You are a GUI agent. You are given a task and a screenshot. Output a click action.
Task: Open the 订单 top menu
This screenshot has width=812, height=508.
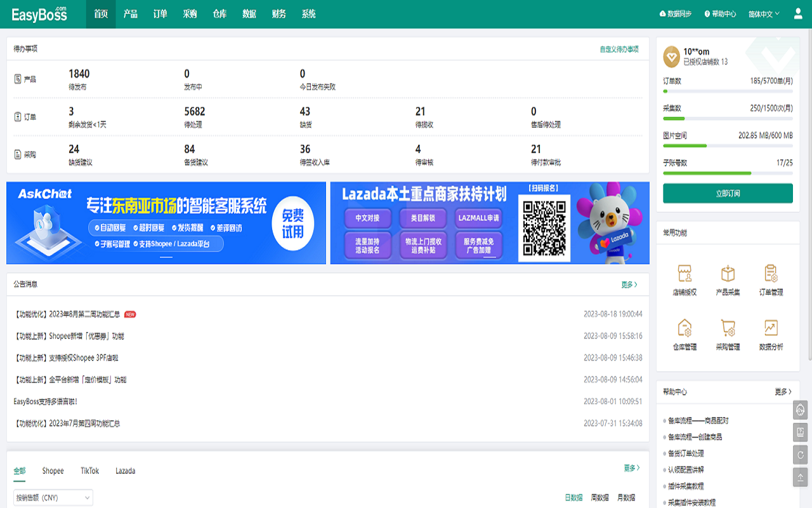pyautogui.click(x=160, y=14)
